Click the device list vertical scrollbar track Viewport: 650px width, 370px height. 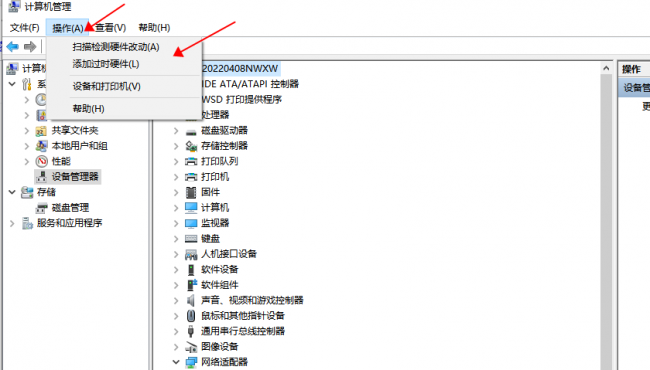(x=606, y=222)
